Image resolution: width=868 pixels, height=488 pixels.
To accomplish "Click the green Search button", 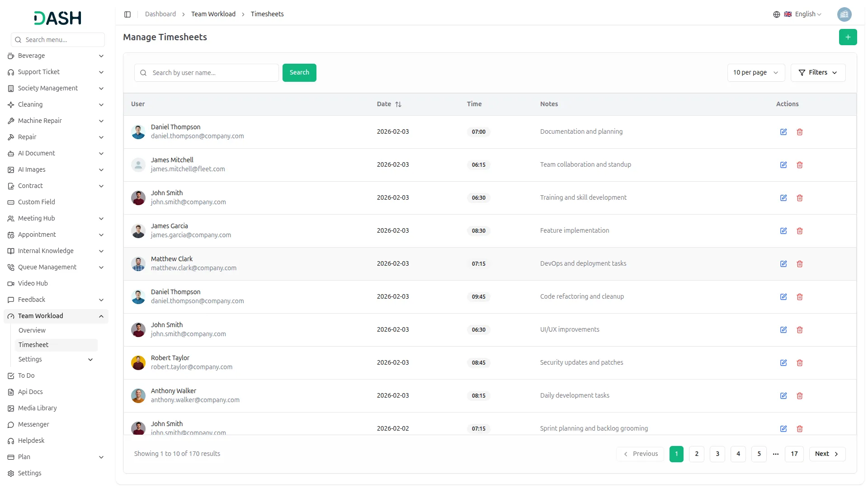I will [299, 73].
